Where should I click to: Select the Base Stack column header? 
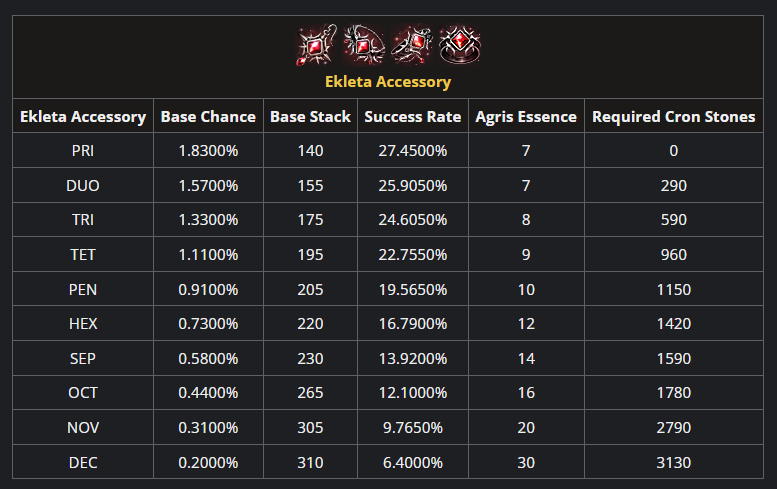coord(310,116)
